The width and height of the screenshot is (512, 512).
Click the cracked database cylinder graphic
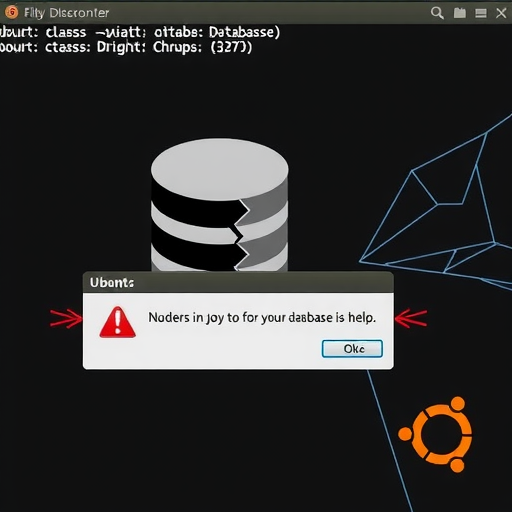pyautogui.click(x=220, y=205)
